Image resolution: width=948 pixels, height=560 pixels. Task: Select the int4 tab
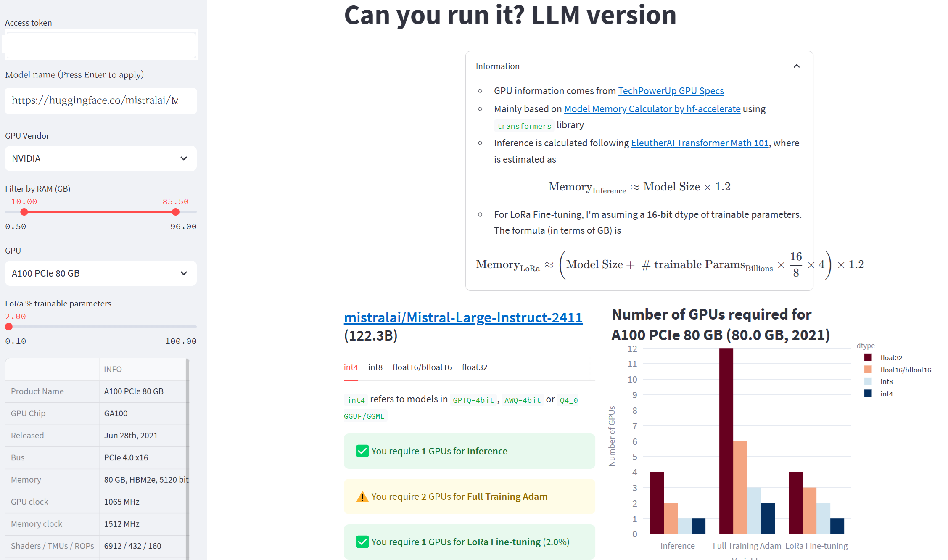click(x=351, y=367)
